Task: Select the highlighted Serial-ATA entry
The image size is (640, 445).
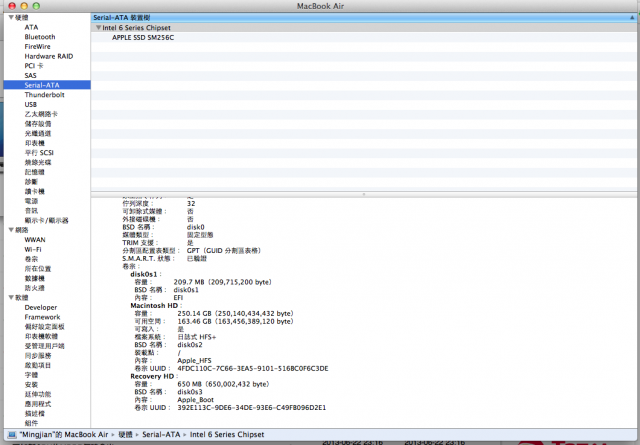Action: click(47, 85)
